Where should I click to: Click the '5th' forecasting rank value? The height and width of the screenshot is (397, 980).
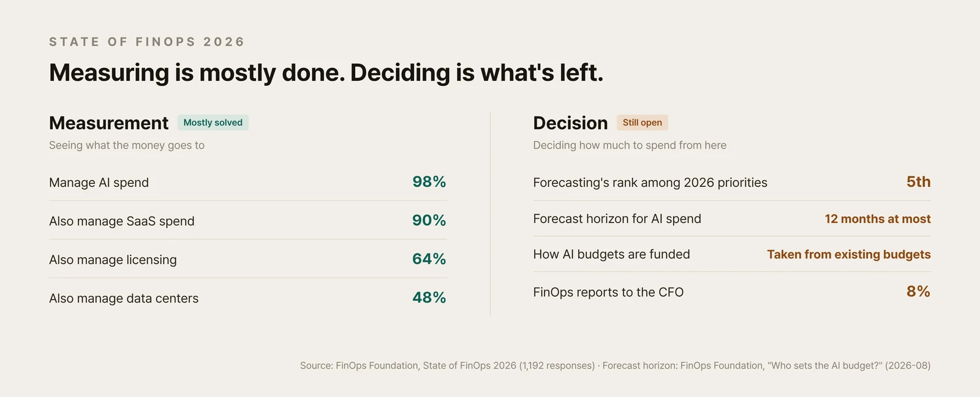tap(918, 182)
